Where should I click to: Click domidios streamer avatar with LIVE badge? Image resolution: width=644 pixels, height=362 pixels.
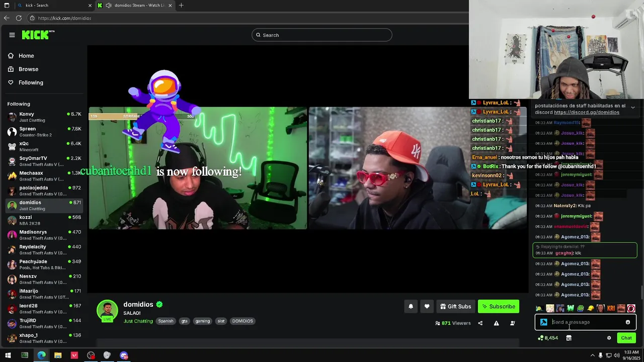click(x=107, y=311)
